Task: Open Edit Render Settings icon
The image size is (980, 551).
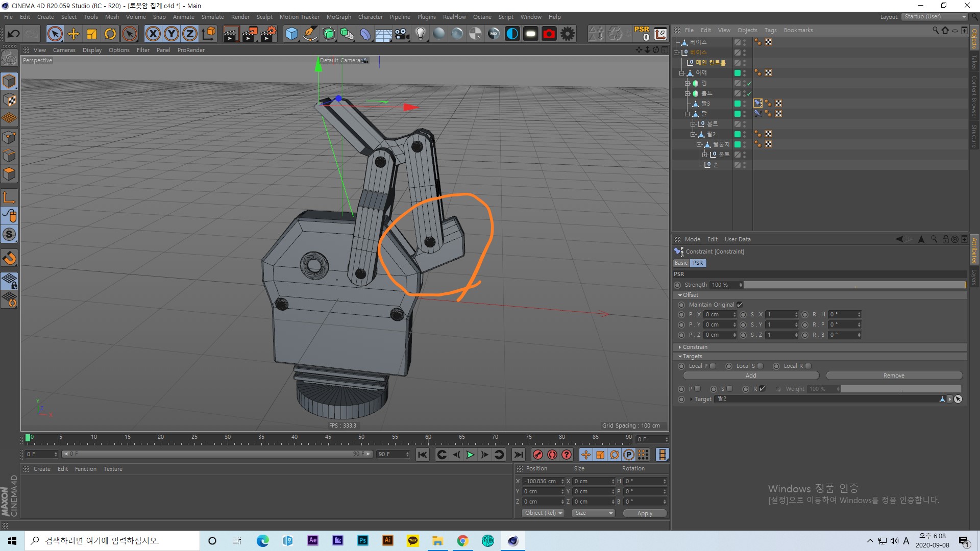Action: (268, 34)
